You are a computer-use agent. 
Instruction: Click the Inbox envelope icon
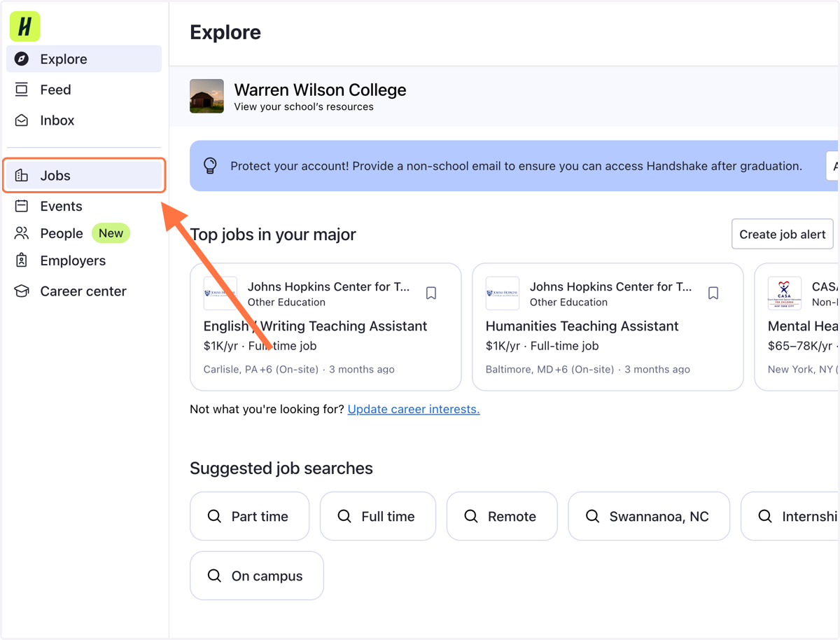(x=22, y=120)
